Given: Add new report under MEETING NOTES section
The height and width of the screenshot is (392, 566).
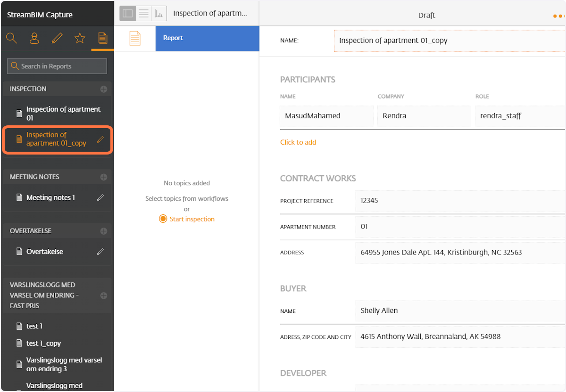Looking at the screenshot, I should click(104, 177).
